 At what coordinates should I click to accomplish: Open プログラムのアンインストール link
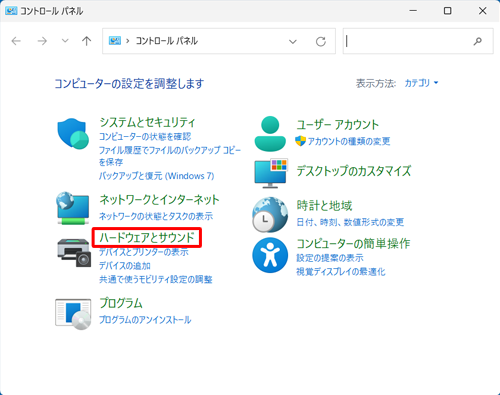(x=145, y=320)
